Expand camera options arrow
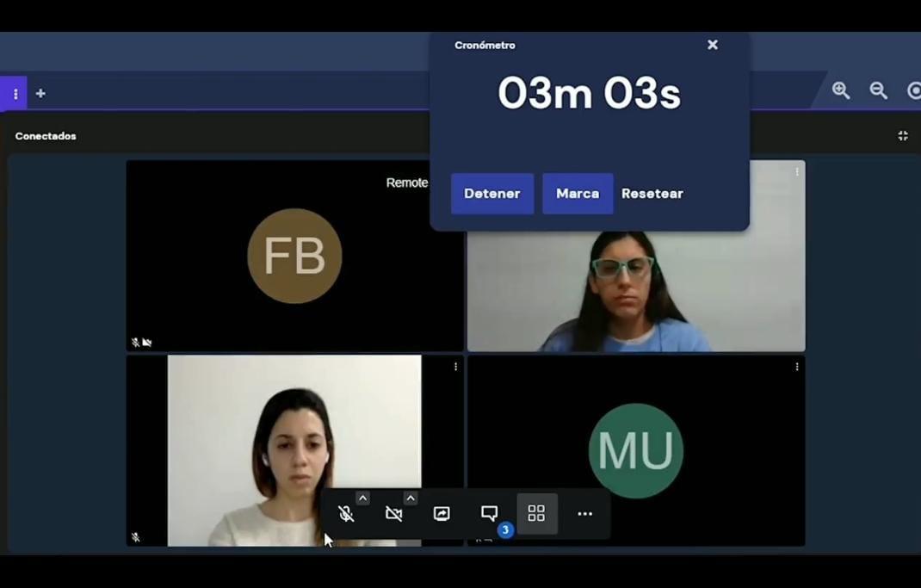This screenshot has height=588, width=921. (x=411, y=498)
